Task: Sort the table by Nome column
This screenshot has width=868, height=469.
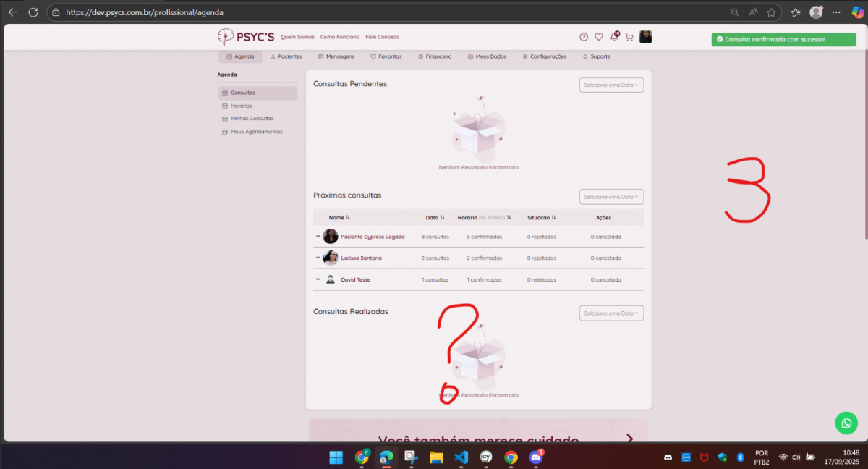Action: tap(339, 217)
